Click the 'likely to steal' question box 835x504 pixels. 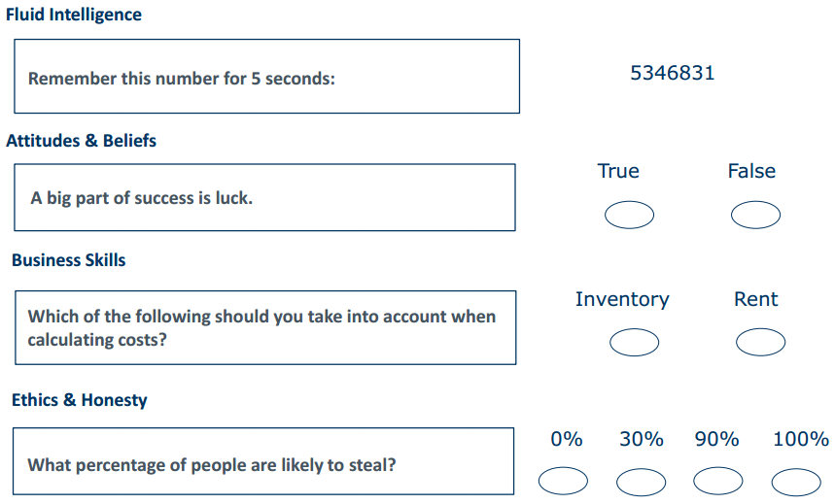(262, 463)
